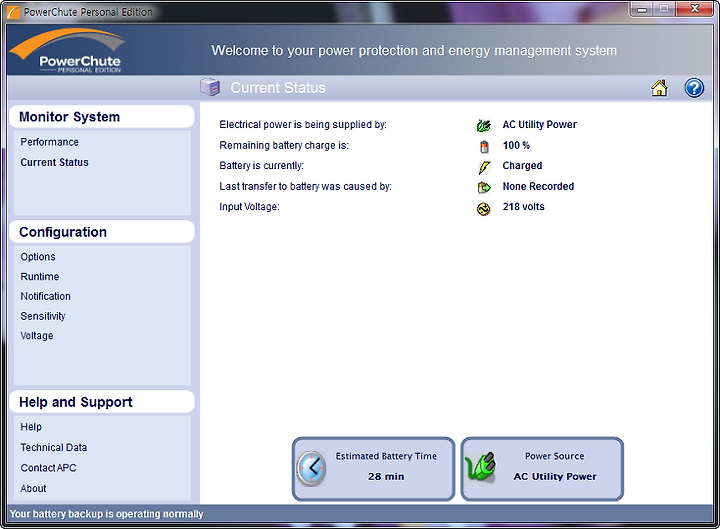Screen dimensions: 720x529
Task: Click the green plug icon in Power Source
Action: 480,467
